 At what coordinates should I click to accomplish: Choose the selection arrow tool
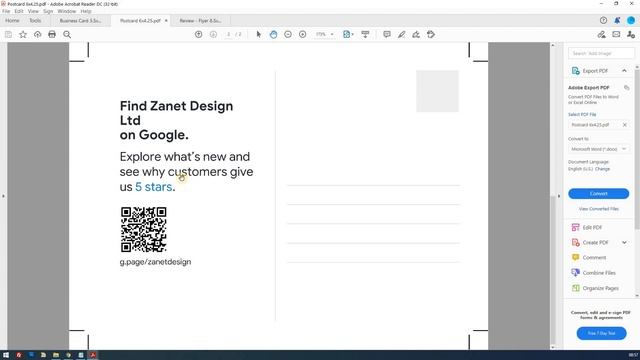tap(258, 35)
